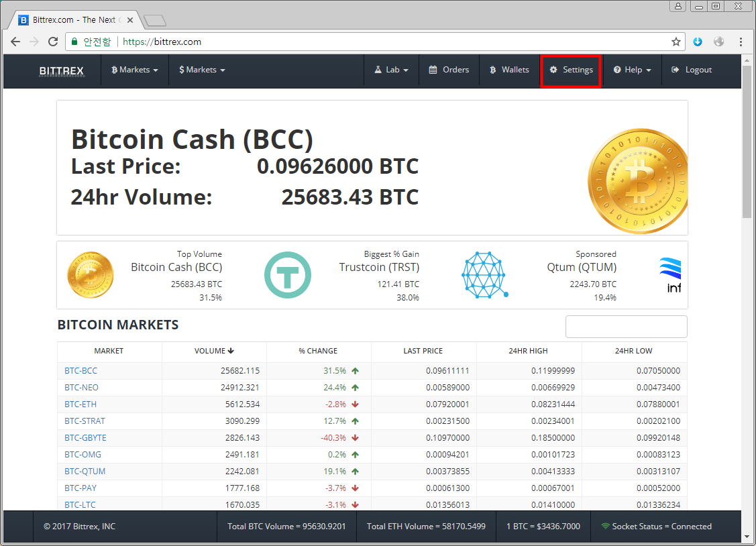The image size is (756, 546).
Task: Click the green up arrow in the BTC-QTUM row
Action: [x=356, y=472]
